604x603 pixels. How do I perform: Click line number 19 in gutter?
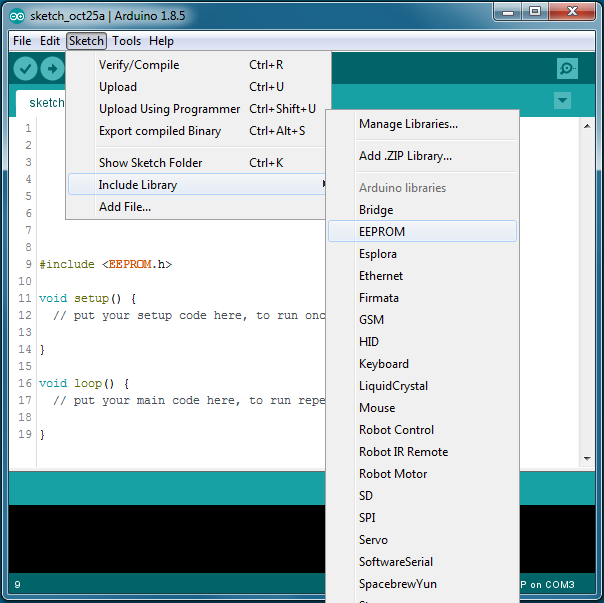[25, 434]
